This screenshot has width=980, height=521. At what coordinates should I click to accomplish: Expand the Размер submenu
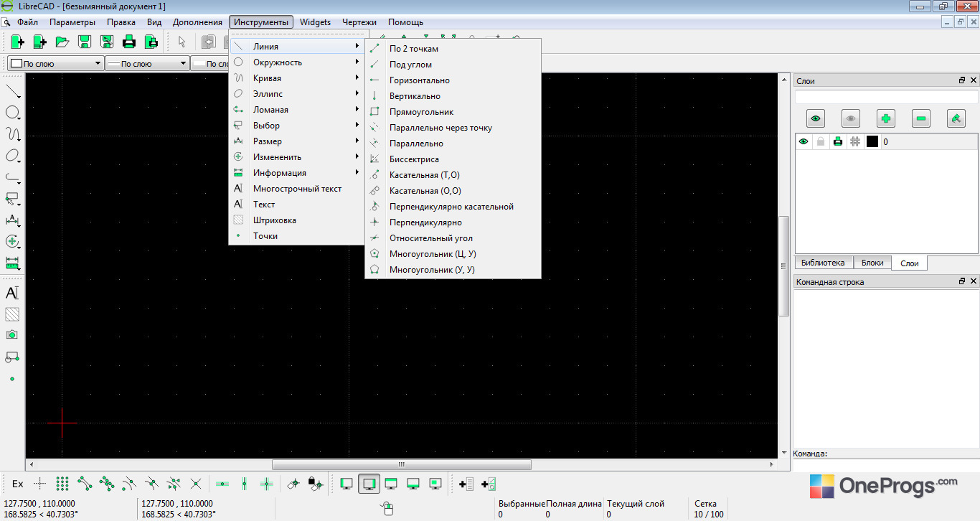(x=296, y=141)
